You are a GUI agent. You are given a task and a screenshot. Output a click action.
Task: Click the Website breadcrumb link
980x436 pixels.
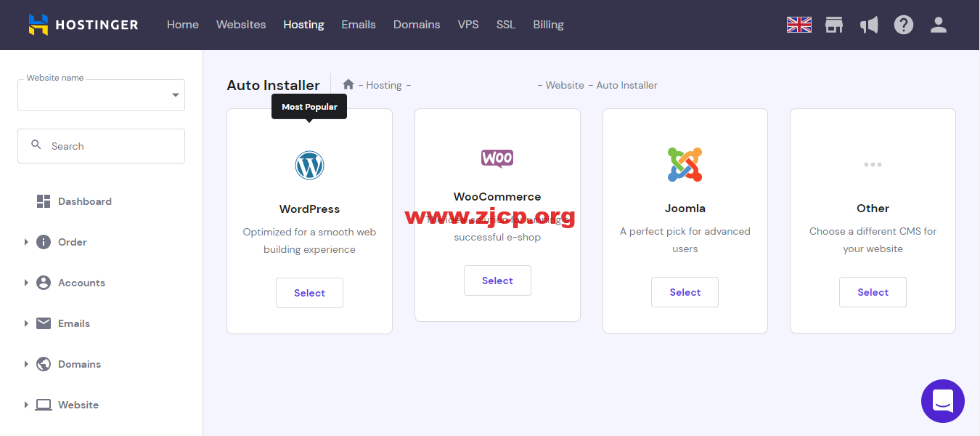point(565,85)
